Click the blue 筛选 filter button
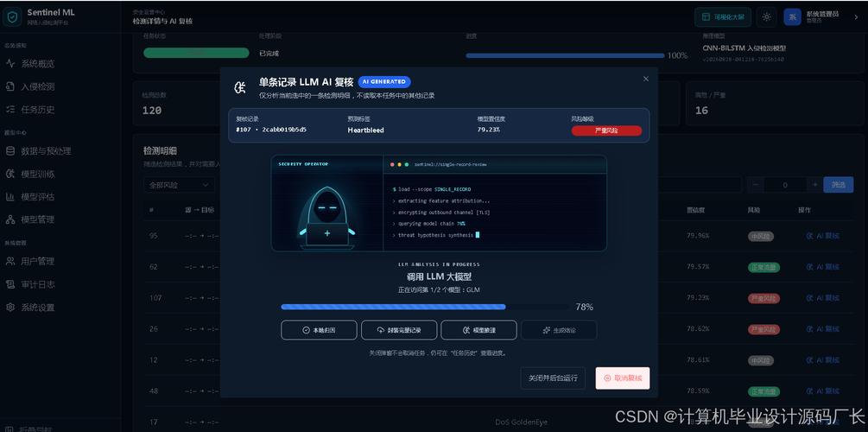Image resolution: width=868 pixels, height=432 pixels. [838, 185]
